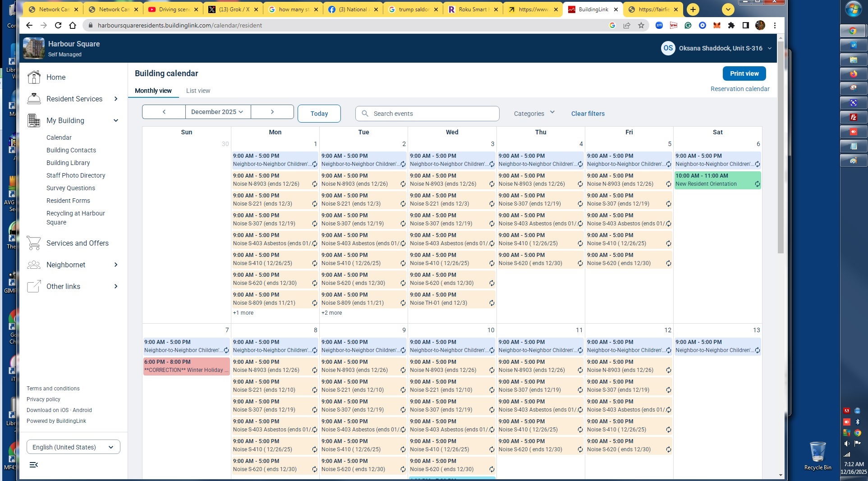The width and height of the screenshot is (868, 481).
Task: Open English (United States) language selector
Action: pos(73,447)
